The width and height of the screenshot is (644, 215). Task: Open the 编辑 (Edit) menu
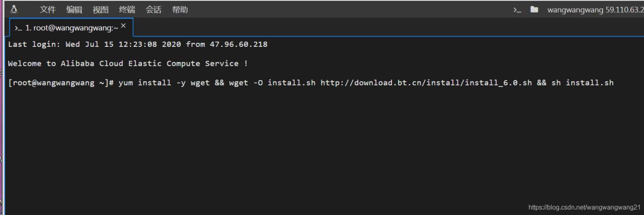coord(74,10)
